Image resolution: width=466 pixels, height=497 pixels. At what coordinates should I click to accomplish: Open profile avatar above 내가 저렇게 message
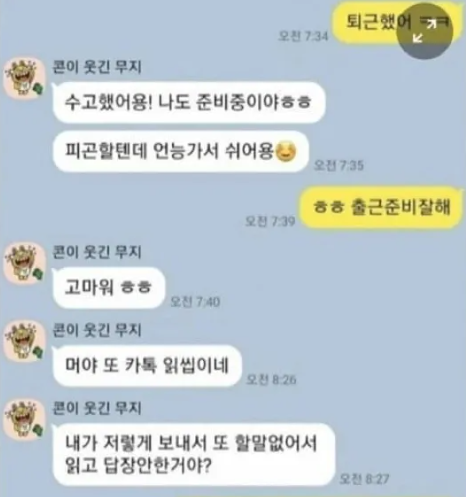[24, 420]
